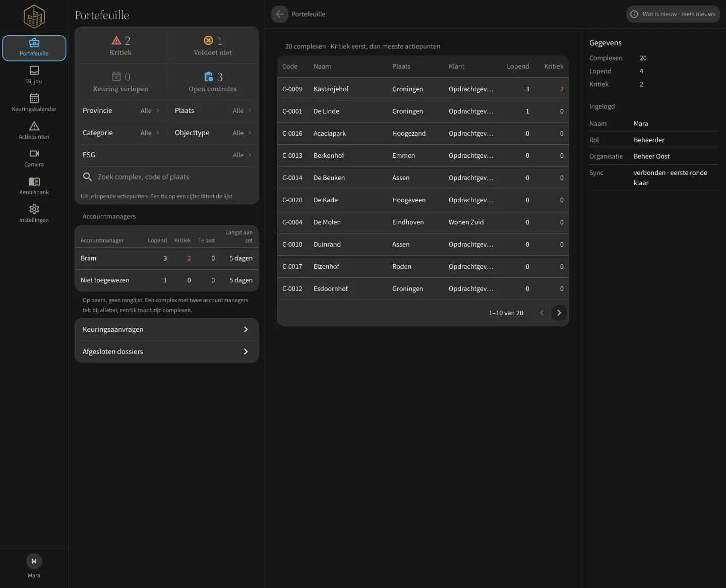The image size is (726, 588).
Task: Open the Keuringskalender calendar
Action: point(34,103)
